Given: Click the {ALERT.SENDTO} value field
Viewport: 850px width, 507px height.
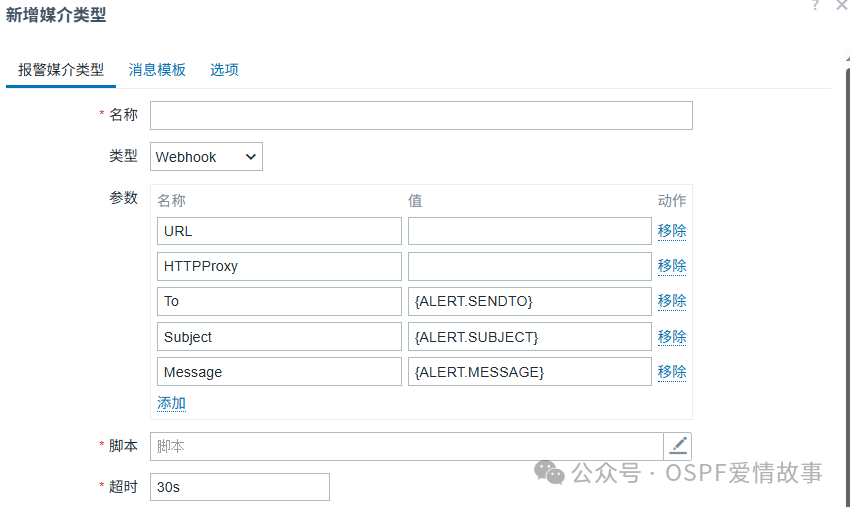Looking at the screenshot, I should [530, 301].
